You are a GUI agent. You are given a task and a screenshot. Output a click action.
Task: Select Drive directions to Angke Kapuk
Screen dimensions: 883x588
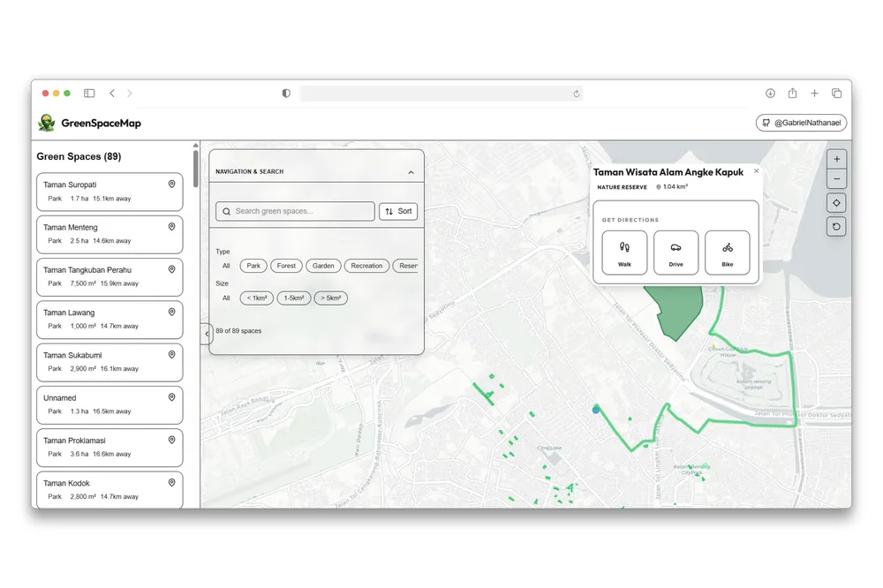(675, 253)
